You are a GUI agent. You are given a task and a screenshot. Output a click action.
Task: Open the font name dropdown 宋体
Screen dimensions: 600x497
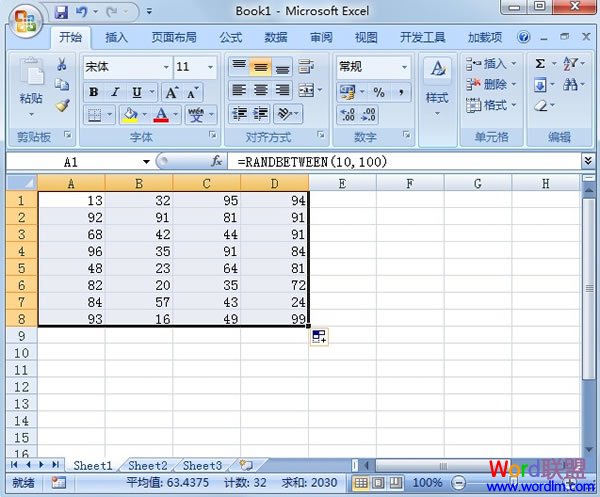[166, 67]
